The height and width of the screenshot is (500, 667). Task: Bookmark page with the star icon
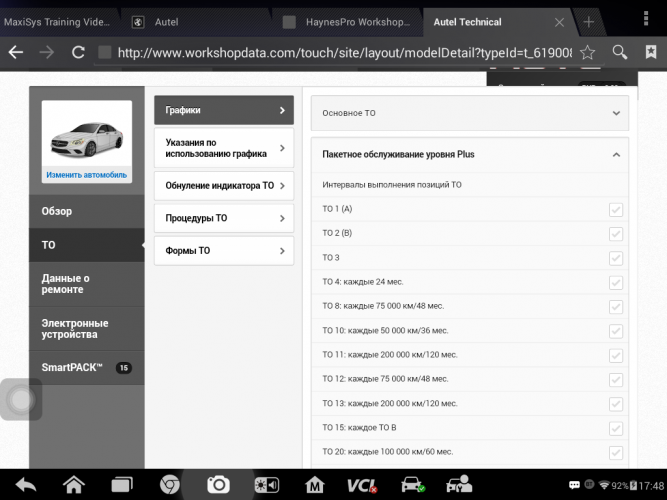(587, 52)
